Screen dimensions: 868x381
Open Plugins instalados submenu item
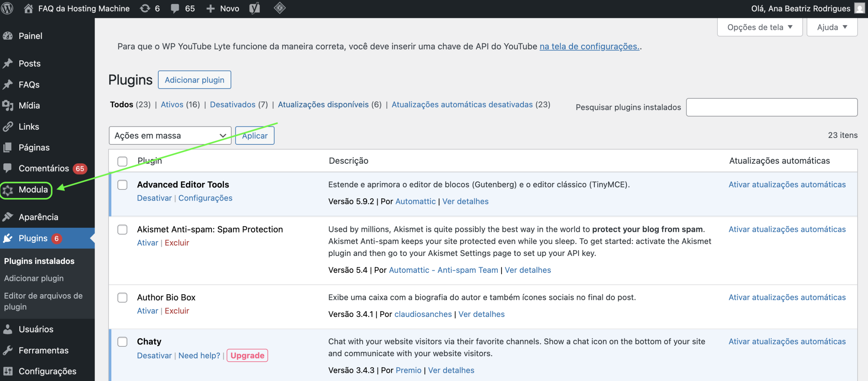pyautogui.click(x=39, y=261)
